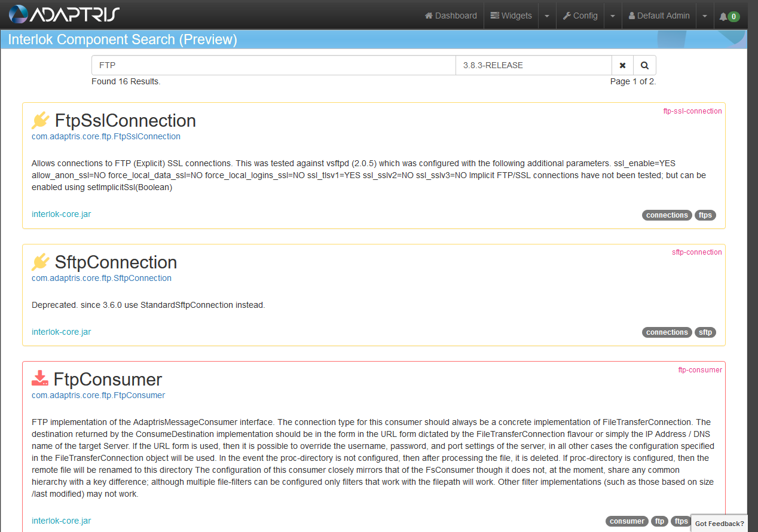Click the Deprecated since 3.6.0 description

(148, 305)
